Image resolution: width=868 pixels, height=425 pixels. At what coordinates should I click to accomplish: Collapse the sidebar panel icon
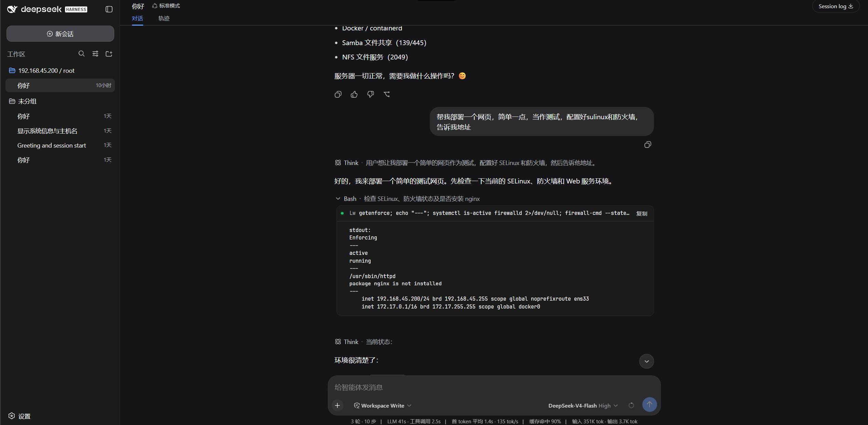tap(109, 9)
